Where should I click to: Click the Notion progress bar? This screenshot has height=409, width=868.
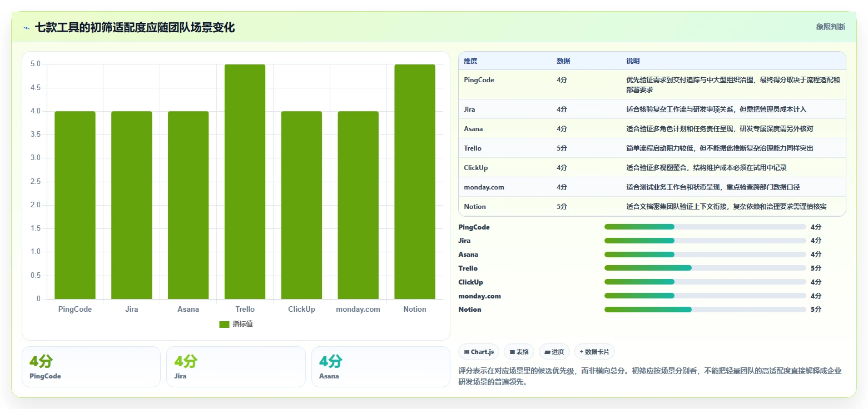point(705,310)
